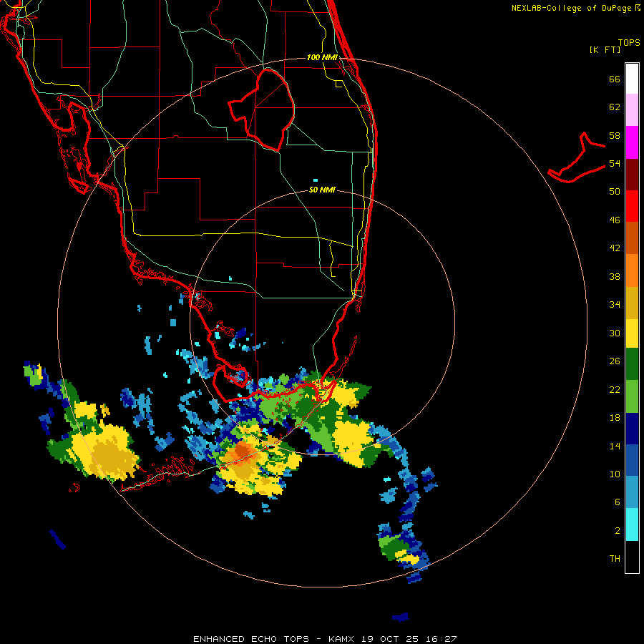Click the '16:27' timestamp
Viewport: 644px width, 644px height.
(441, 639)
